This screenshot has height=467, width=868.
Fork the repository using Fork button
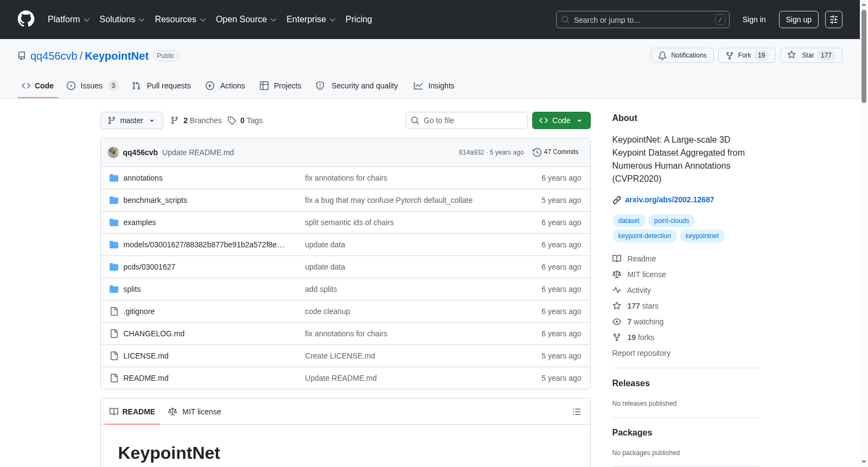[747, 55]
